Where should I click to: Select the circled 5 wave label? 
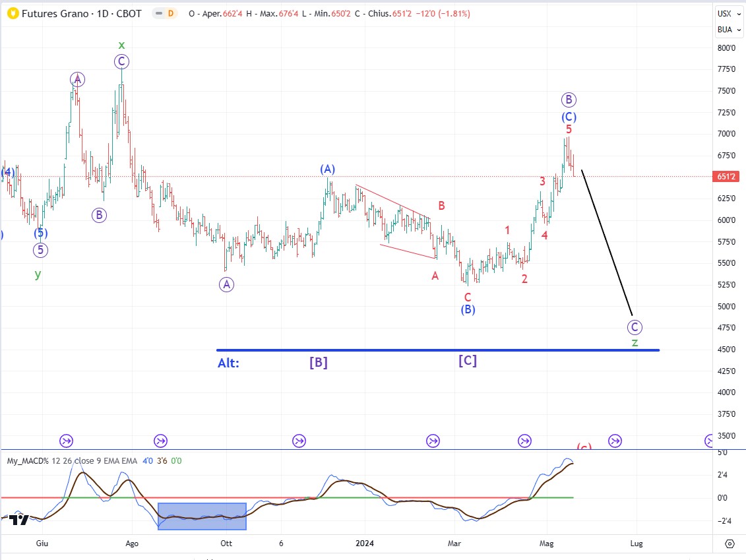(x=40, y=250)
